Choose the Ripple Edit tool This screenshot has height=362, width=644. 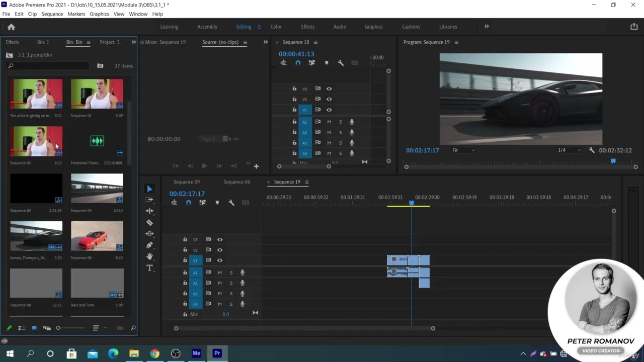pyautogui.click(x=149, y=211)
